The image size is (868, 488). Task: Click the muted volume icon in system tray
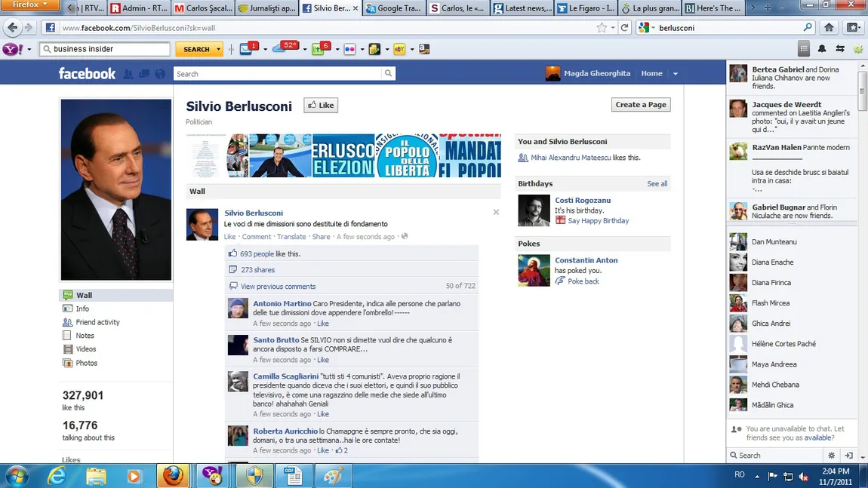coord(804,476)
